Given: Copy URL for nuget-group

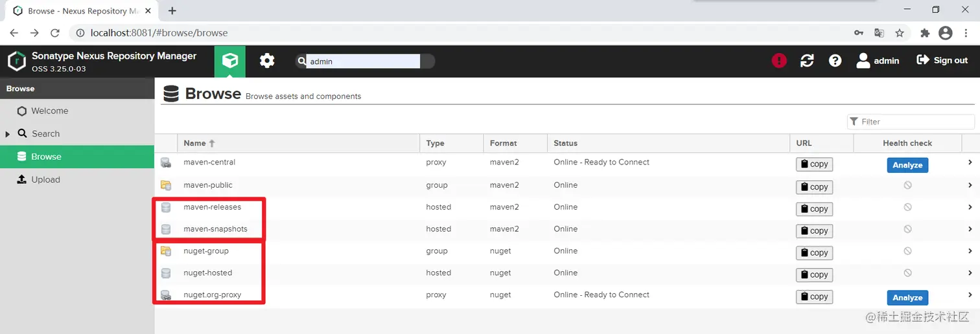Looking at the screenshot, I should [x=814, y=252].
